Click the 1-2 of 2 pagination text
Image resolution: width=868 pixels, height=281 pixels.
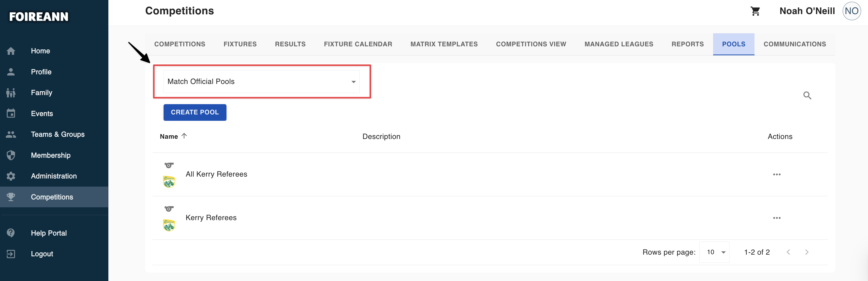[x=757, y=252]
